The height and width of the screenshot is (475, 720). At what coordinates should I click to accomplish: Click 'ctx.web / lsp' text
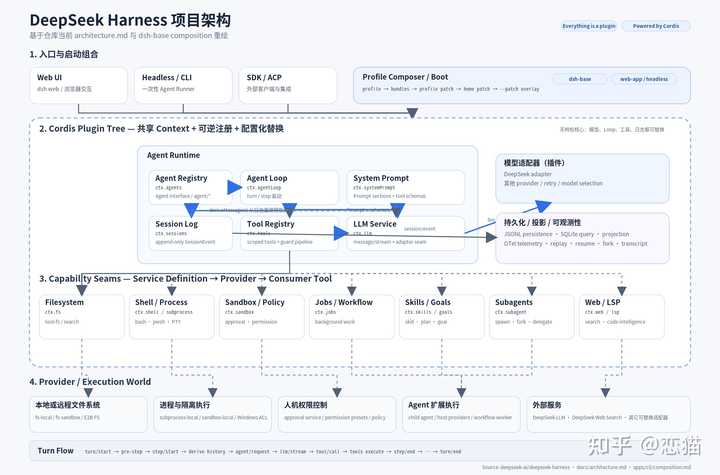602,312
